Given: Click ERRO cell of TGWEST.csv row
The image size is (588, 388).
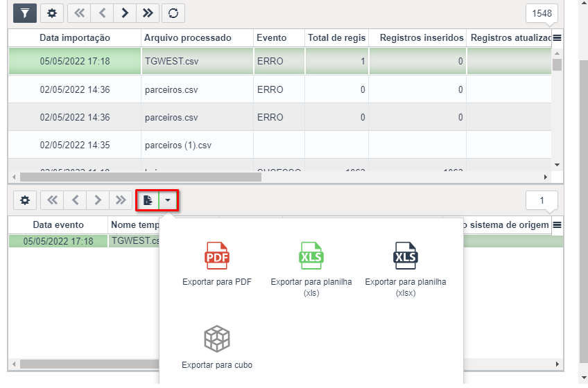Looking at the screenshot, I should pos(279,61).
